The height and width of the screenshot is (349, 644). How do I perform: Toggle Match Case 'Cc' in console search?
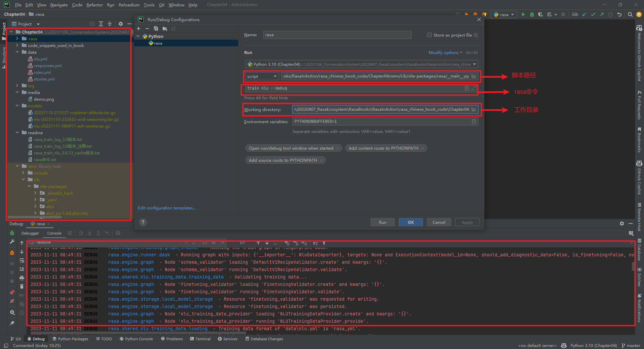pyautogui.click(x=205, y=243)
